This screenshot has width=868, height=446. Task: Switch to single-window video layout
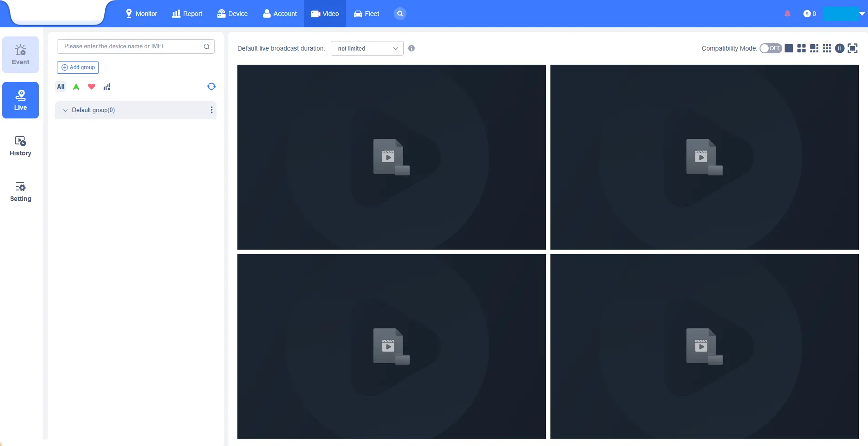click(789, 48)
